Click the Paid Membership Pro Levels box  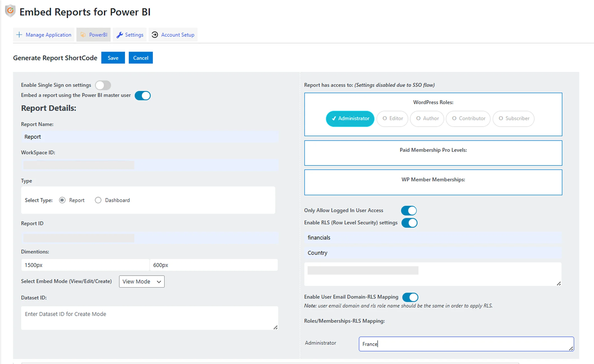[433, 153]
